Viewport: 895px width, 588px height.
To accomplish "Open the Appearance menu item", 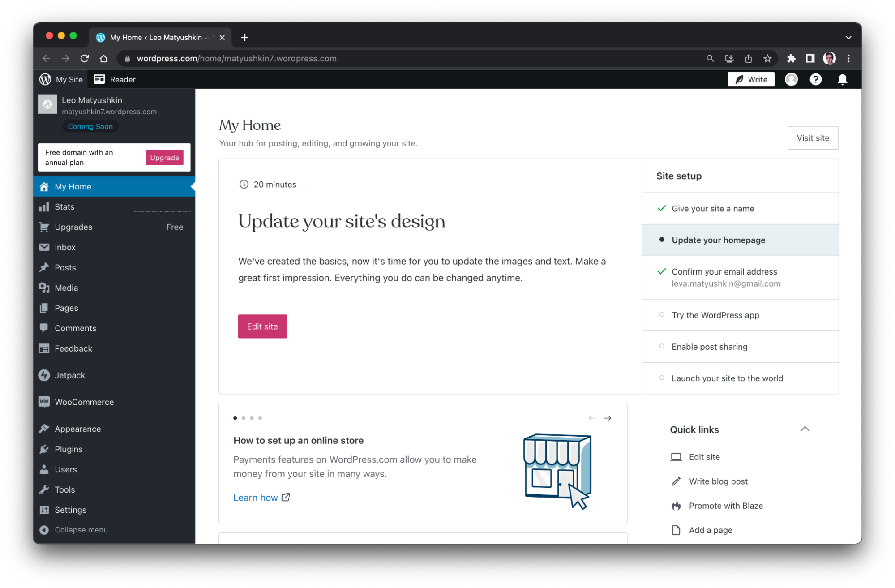I will click(114, 429).
